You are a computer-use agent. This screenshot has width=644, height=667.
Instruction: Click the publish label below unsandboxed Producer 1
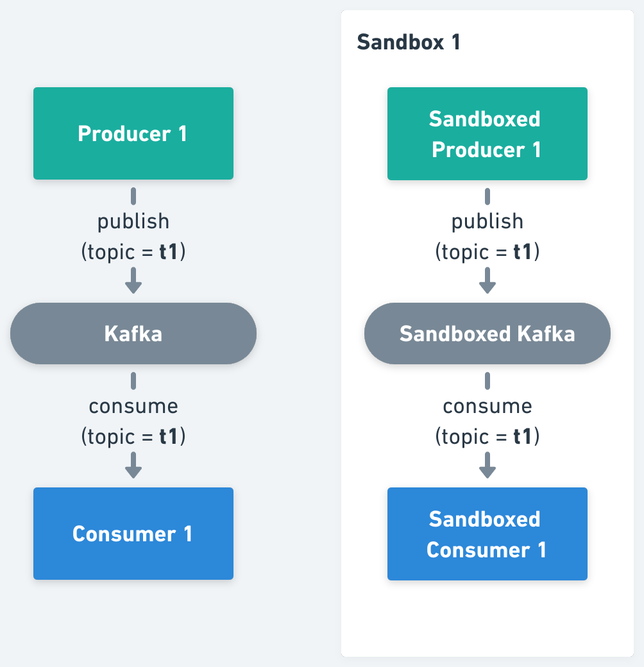tap(133, 221)
